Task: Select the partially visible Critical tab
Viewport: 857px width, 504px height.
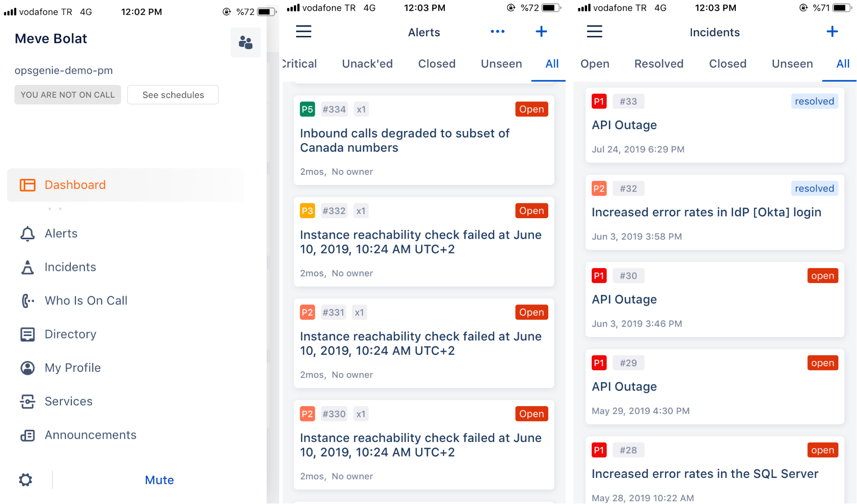Action: tap(299, 64)
